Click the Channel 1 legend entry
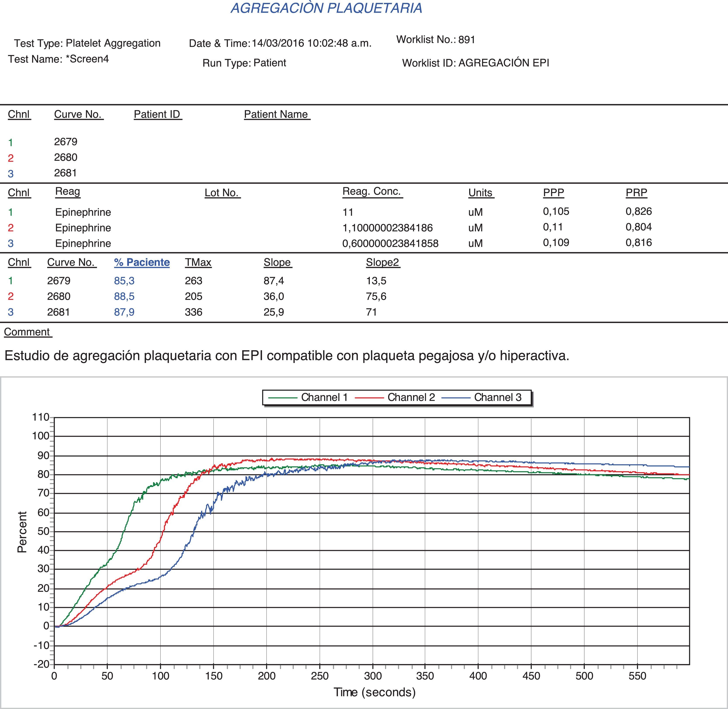Image resolution: width=728 pixels, height=709 pixels. coord(324,397)
